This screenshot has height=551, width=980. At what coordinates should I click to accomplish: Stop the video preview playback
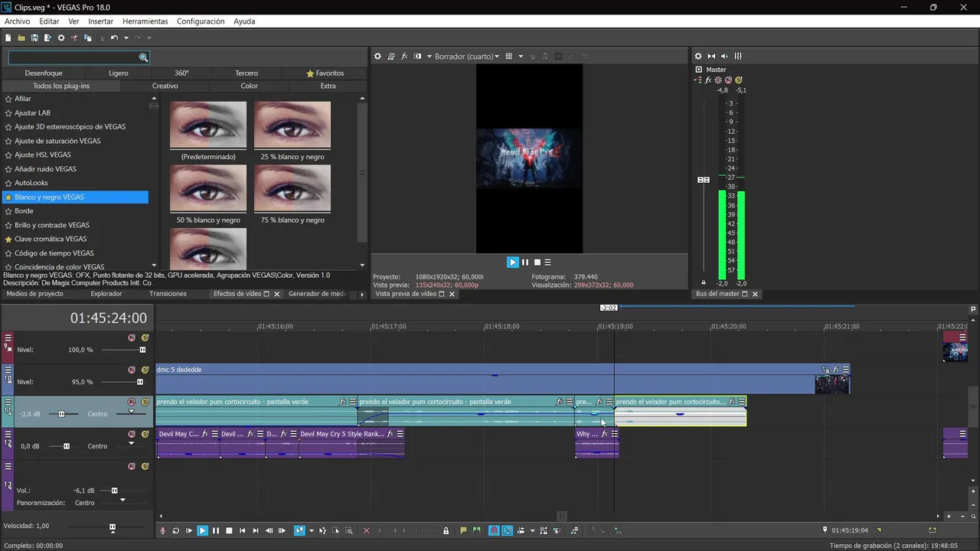click(537, 262)
